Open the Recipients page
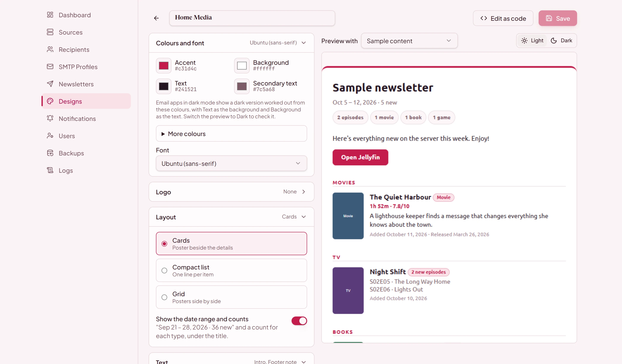 coord(86,50)
